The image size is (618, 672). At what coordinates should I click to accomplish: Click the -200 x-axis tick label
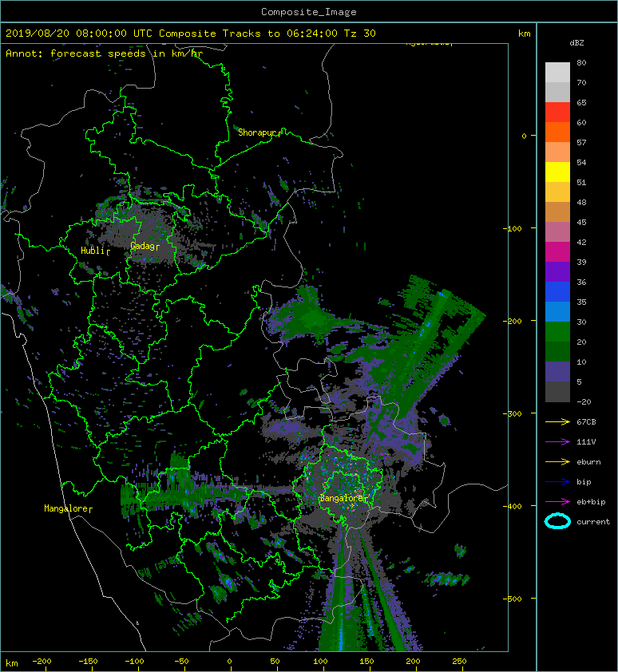point(42,662)
